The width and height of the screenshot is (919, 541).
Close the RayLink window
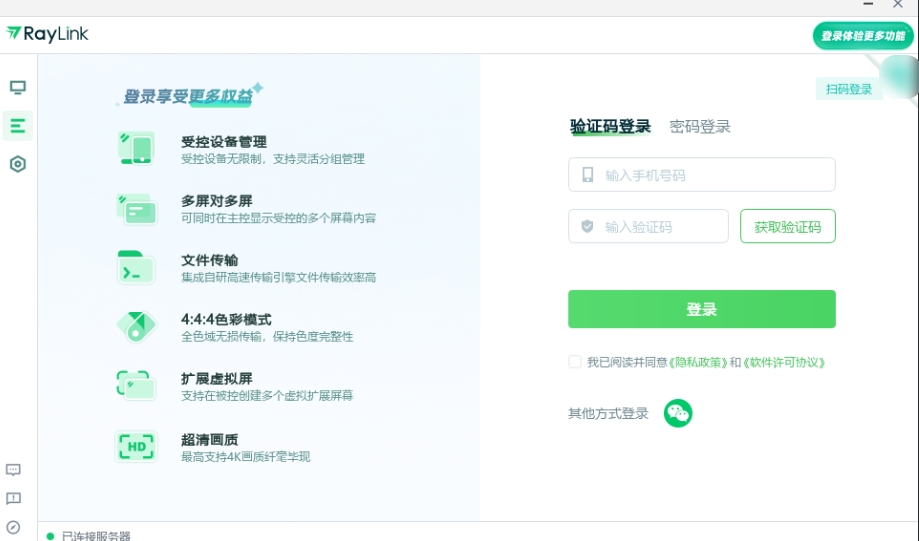pyautogui.click(x=898, y=4)
